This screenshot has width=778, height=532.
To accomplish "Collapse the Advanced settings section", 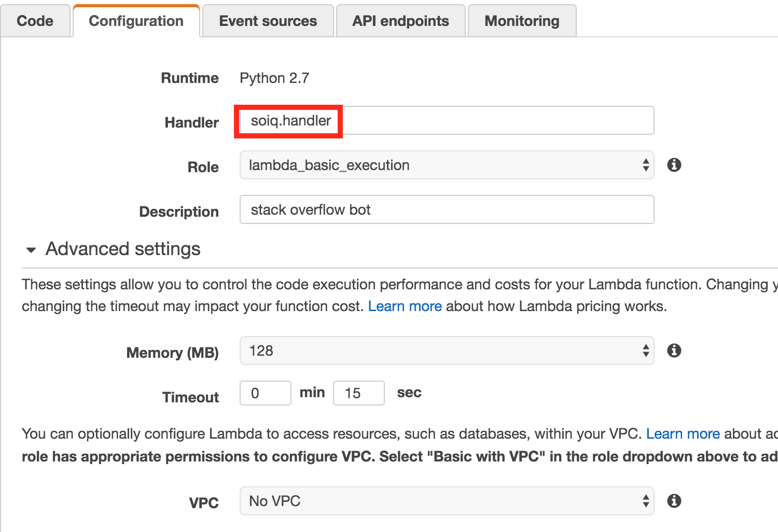I will click(31, 250).
